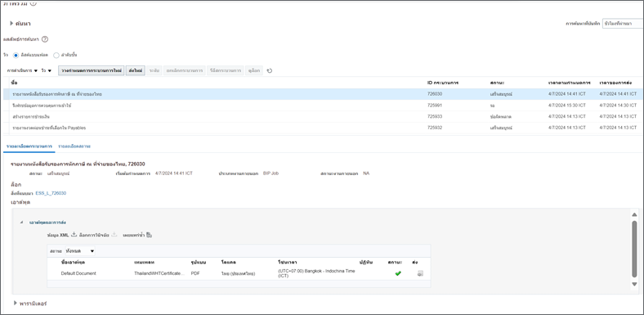
Task: Download diagnostic log icon
Action: 114,235
